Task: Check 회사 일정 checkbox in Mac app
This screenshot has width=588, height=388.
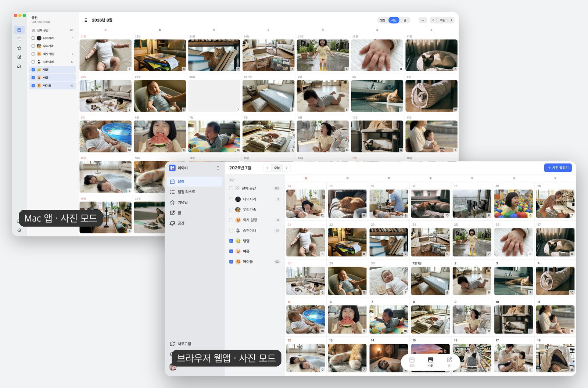Action: pos(33,54)
